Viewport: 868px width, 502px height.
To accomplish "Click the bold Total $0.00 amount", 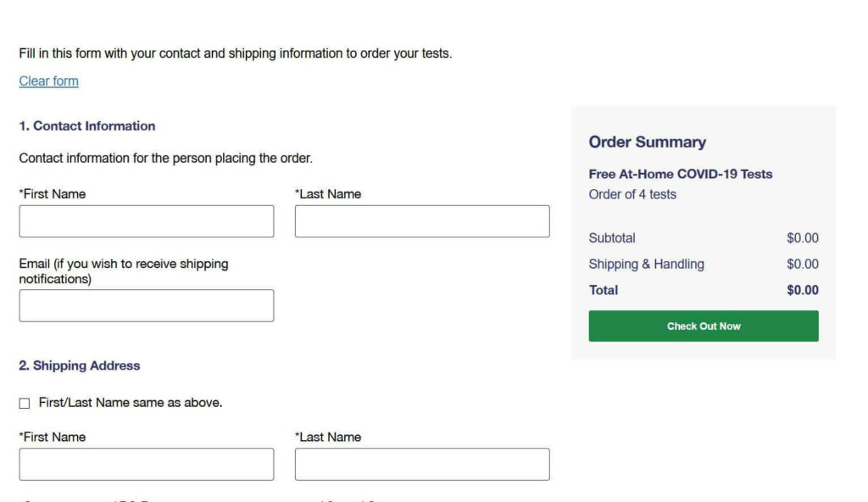I will 802,290.
